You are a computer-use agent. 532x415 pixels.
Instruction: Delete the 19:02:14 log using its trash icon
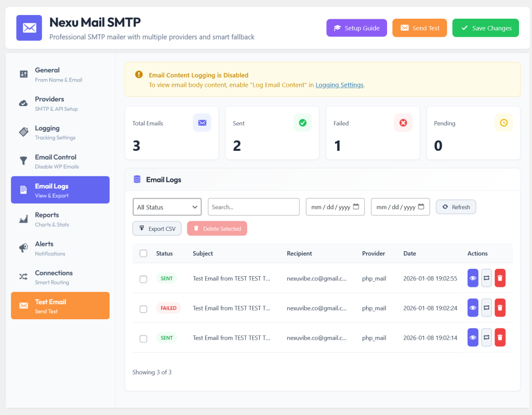pos(500,337)
